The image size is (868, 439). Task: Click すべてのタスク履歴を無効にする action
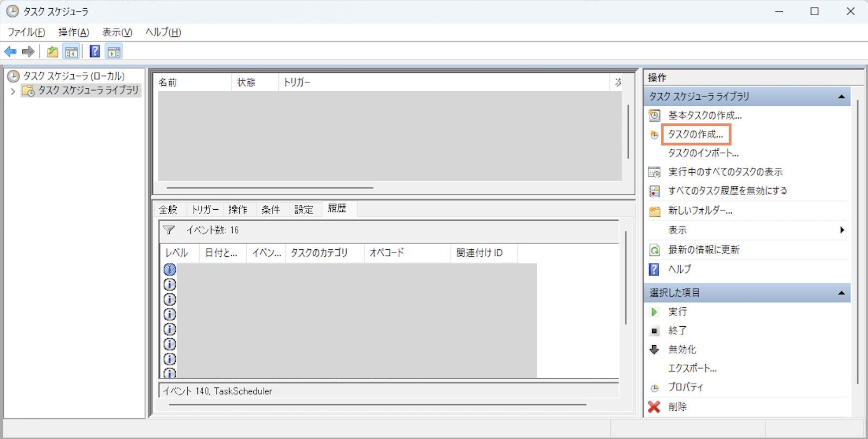(727, 191)
